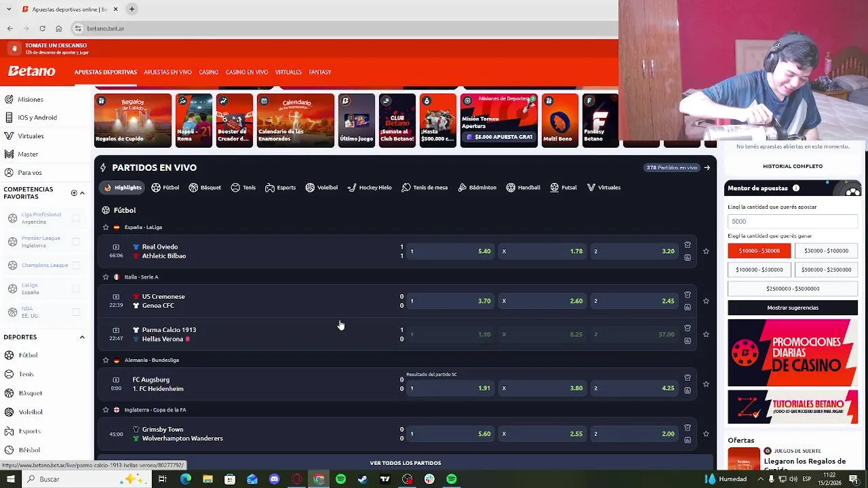
Task: Filter live matches by Esports
Action: tap(280, 188)
